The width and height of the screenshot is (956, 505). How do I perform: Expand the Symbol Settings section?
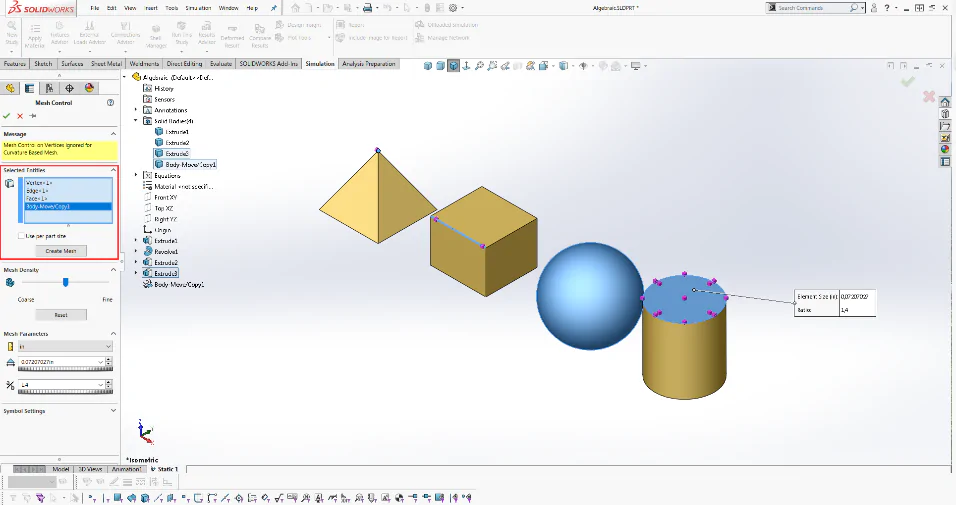click(x=113, y=410)
